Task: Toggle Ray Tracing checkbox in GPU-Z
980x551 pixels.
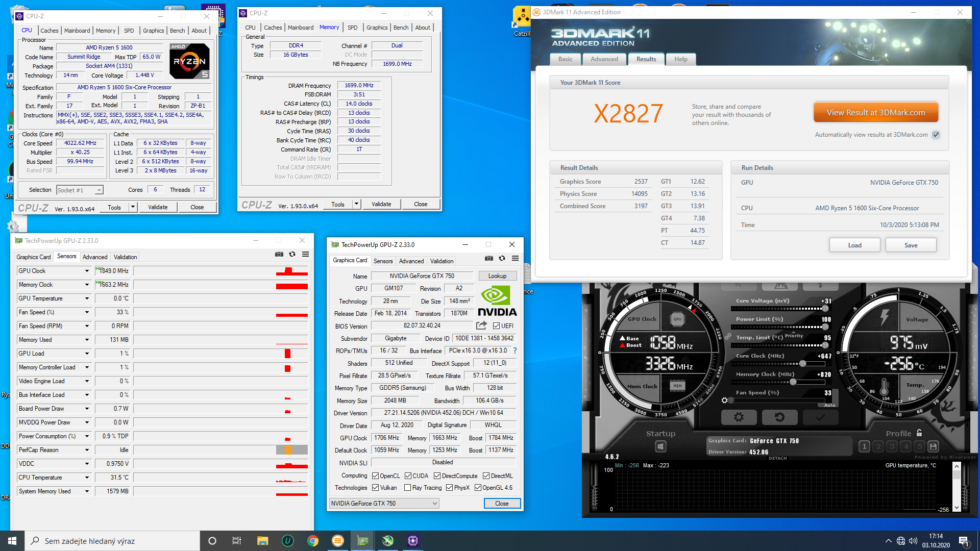Action: (x=408, y=488)
